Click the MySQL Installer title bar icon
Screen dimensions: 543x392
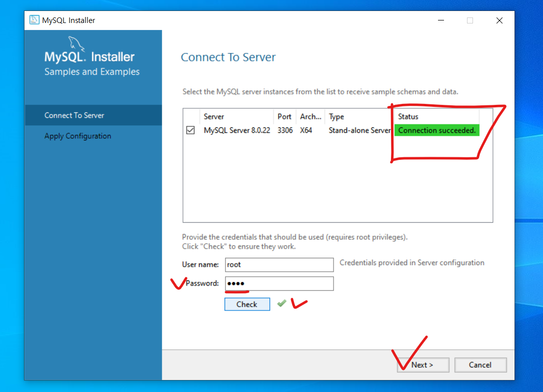click(x=34, y=20)
